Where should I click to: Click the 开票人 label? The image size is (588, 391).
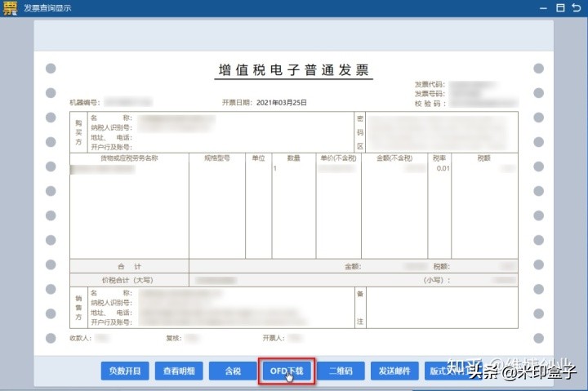tap(274, 338)
